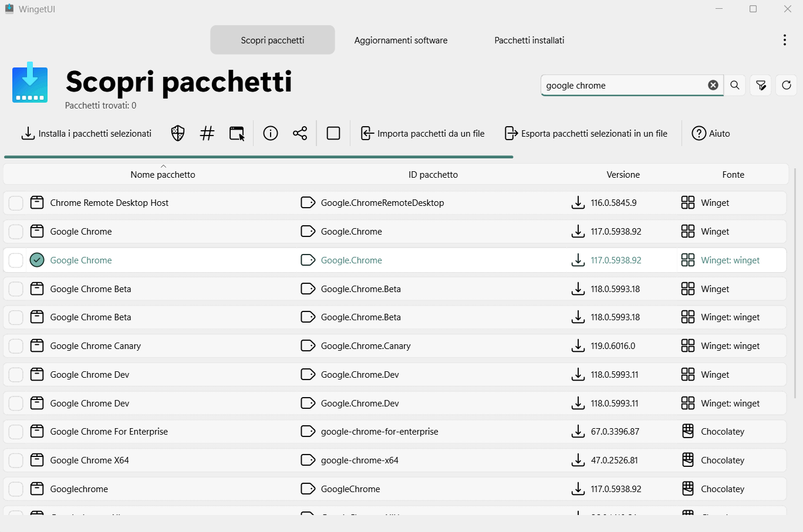Click the WingetUI download logo
The height and width of the screenshot is (532, 803).
(30, 83)
